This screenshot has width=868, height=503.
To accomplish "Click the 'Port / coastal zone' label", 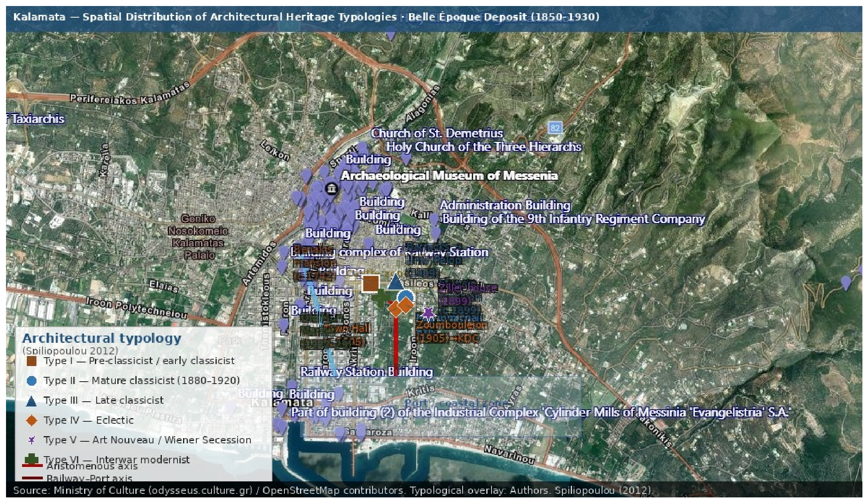I will 455,403.
